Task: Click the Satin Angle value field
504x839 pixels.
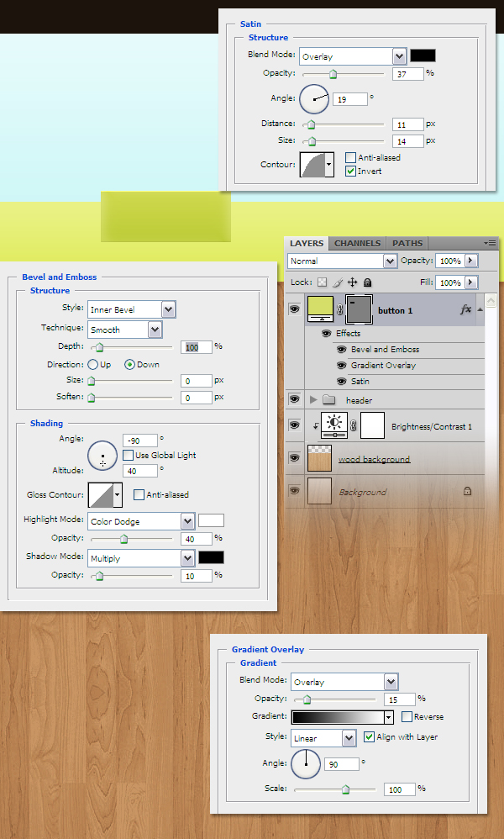Action: point(350,99)
